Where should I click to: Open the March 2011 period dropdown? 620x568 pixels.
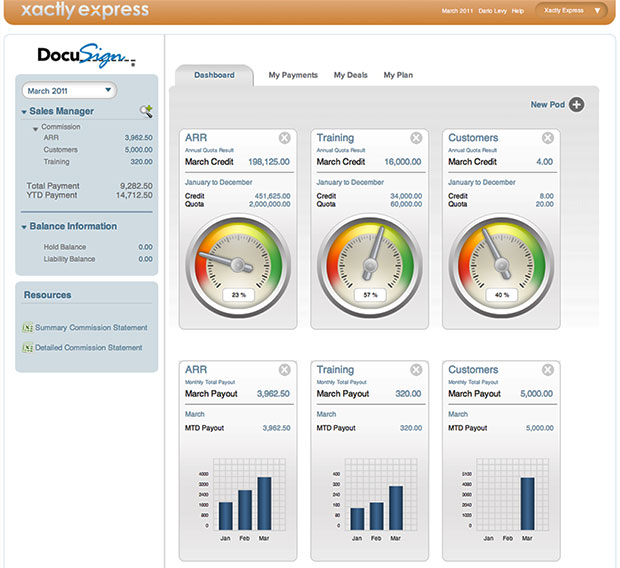(x=69, y=91)
